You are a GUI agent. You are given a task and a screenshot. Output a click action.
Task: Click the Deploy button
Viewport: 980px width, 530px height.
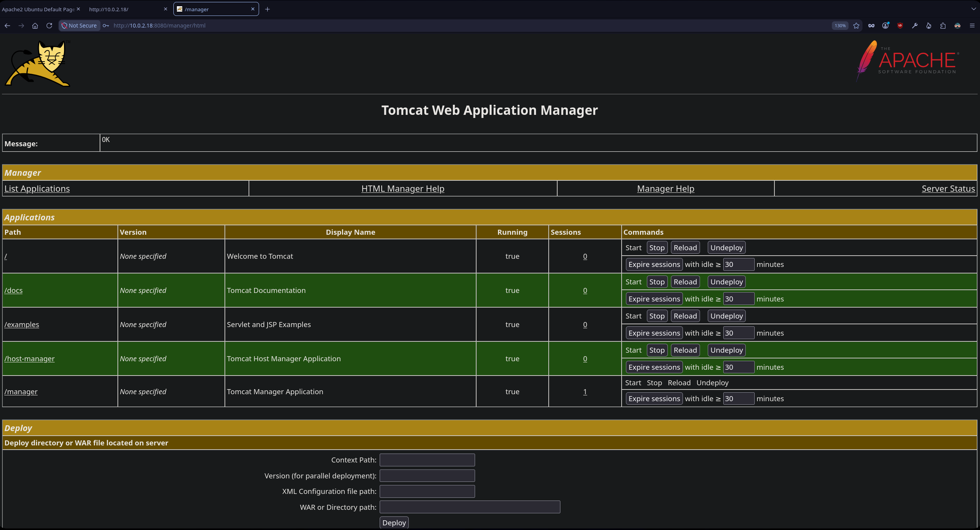click(394, 523)
